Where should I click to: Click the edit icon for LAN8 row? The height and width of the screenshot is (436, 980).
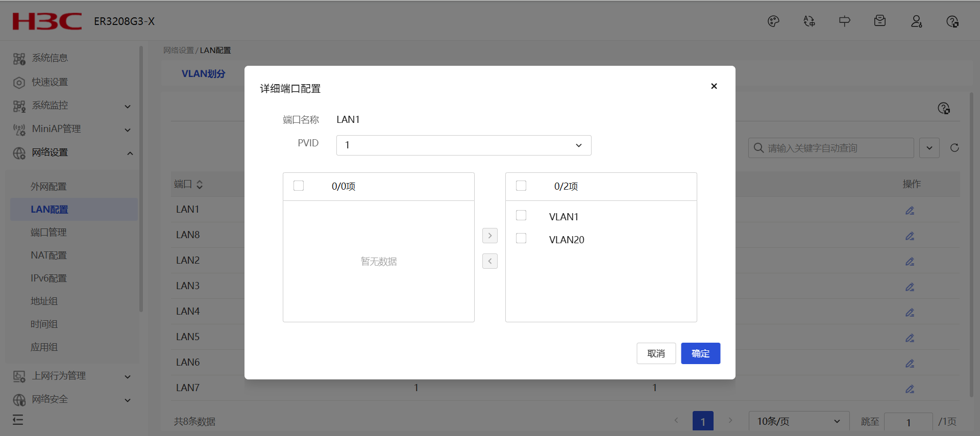[910, 236]
